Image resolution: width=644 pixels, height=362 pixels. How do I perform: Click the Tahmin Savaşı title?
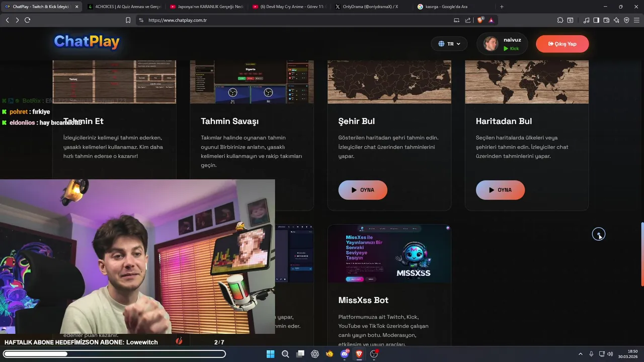pos(229,121)
